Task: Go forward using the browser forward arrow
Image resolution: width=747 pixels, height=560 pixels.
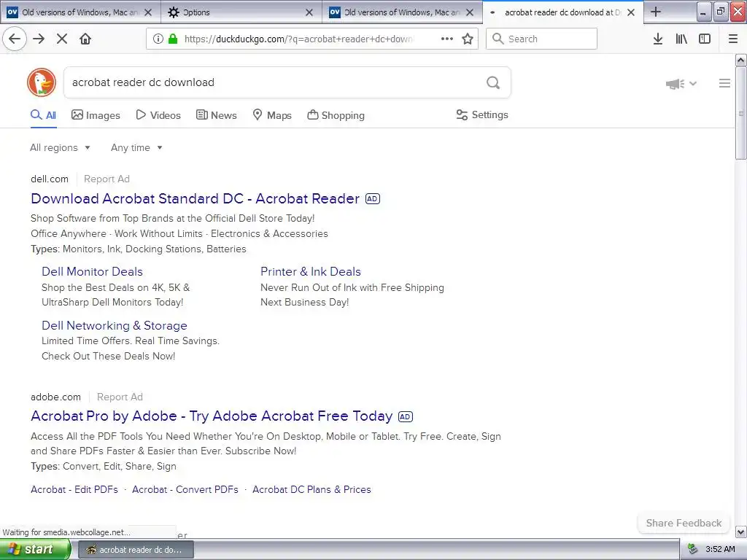Action: pyautogui.click(x=39, y=39)
